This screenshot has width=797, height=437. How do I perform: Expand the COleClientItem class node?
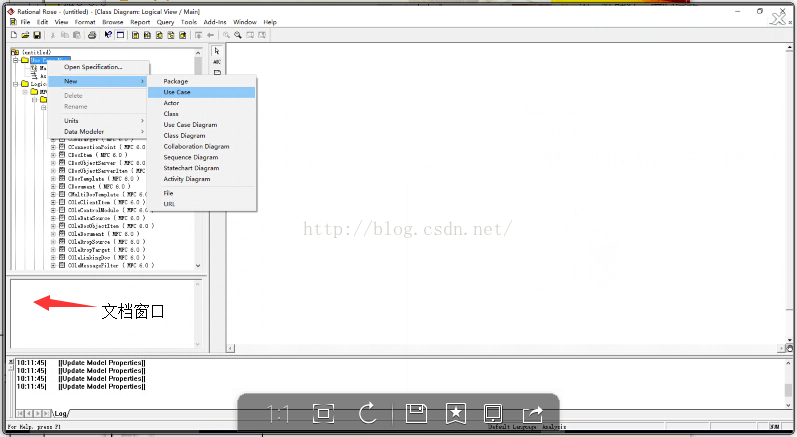point(53,202)
